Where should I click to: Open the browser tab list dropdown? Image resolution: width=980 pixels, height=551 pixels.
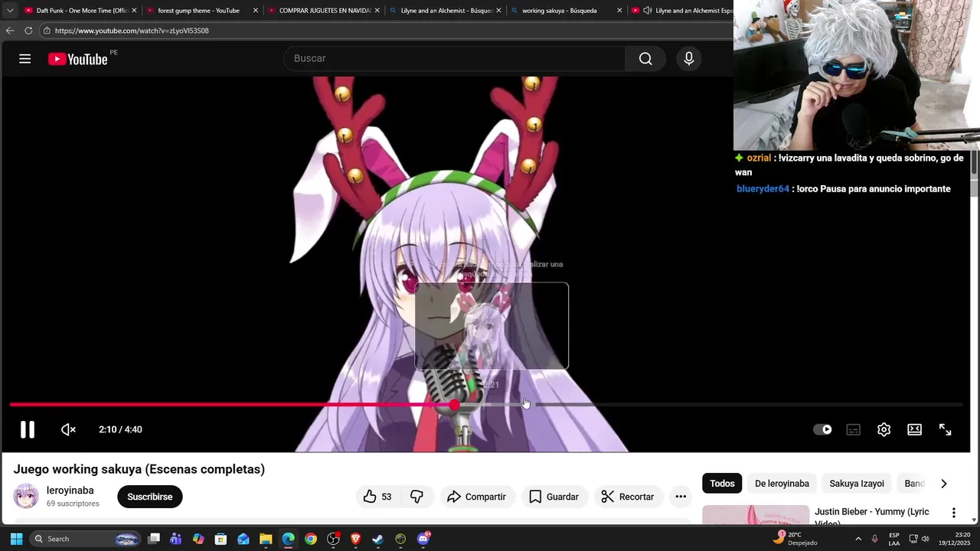click(x=10, y=11)
